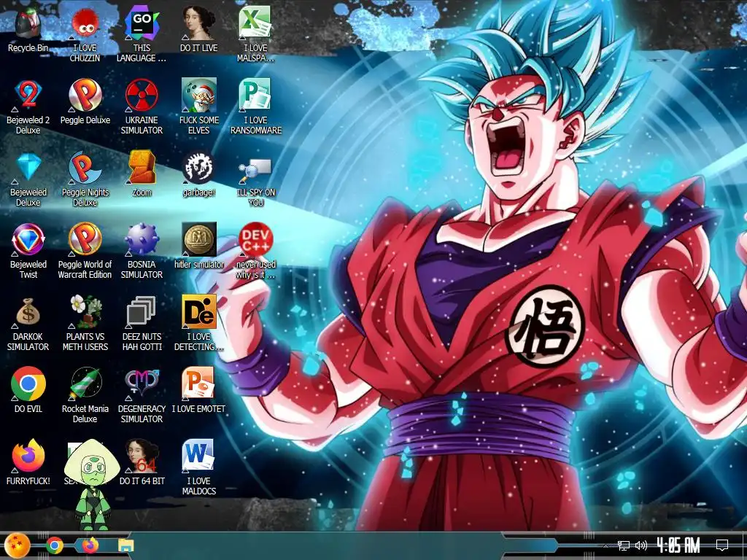
Task: Select the Zoom orange block icon
Action: coord(142,168)
